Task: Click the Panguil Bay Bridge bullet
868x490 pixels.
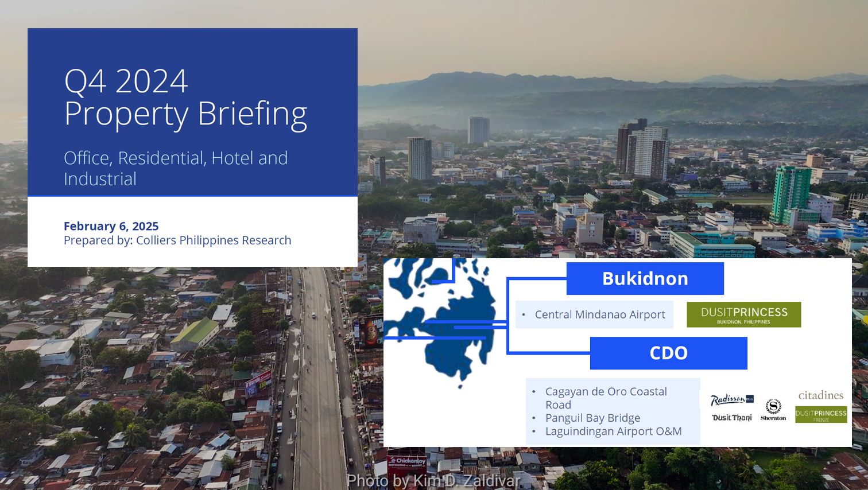Action: (592, 418)
